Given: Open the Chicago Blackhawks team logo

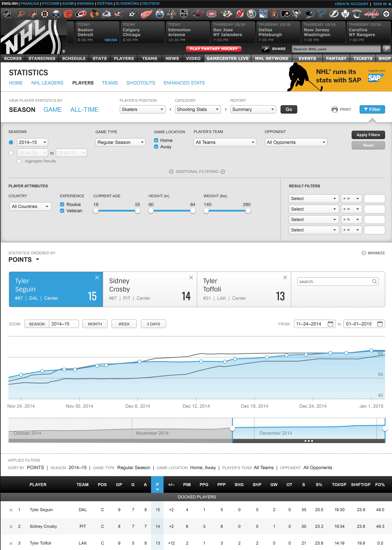Looking at the screenshot, I should point(94,14).
